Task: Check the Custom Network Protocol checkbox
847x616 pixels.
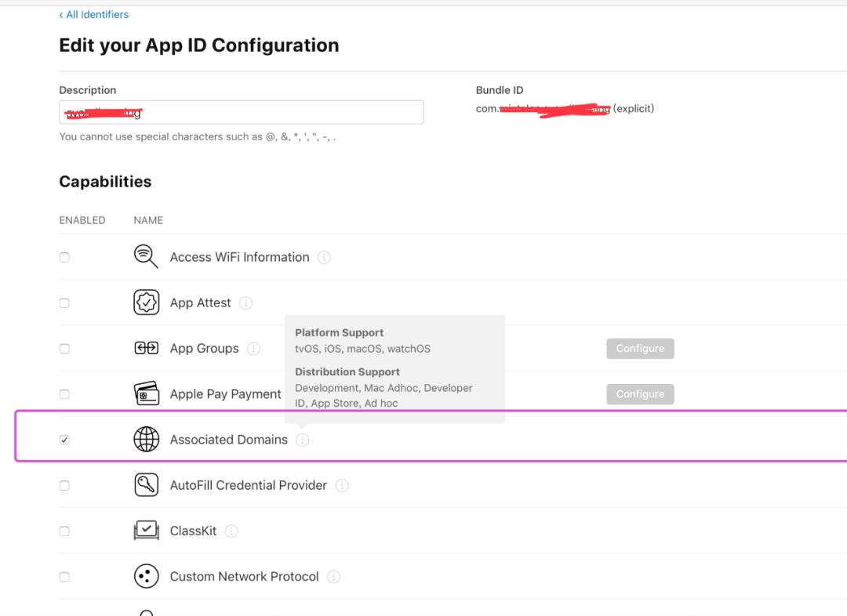Action: [64, 577]
